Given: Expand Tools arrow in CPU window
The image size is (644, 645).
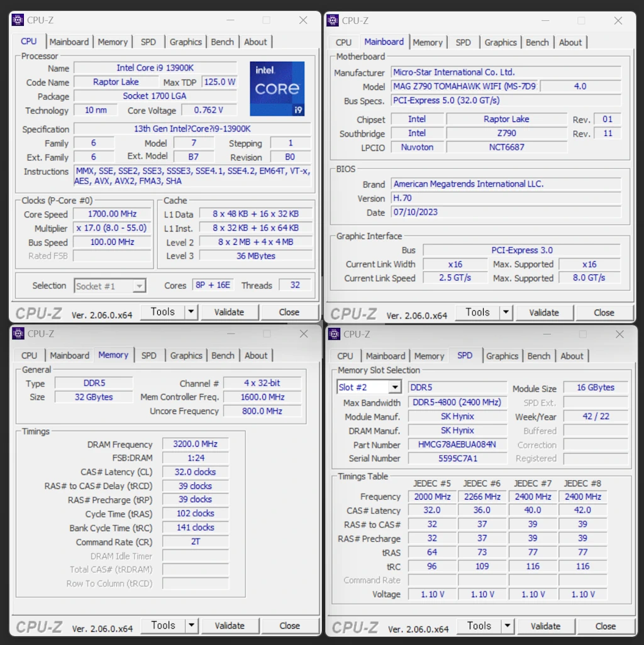Looking at the screenshot, I should click(191, 312).
